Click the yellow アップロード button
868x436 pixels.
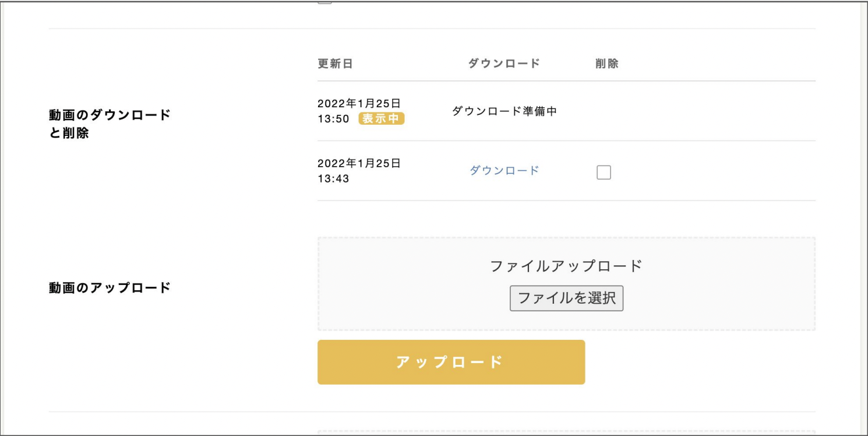pyautogui.click(x=451, y=362)
